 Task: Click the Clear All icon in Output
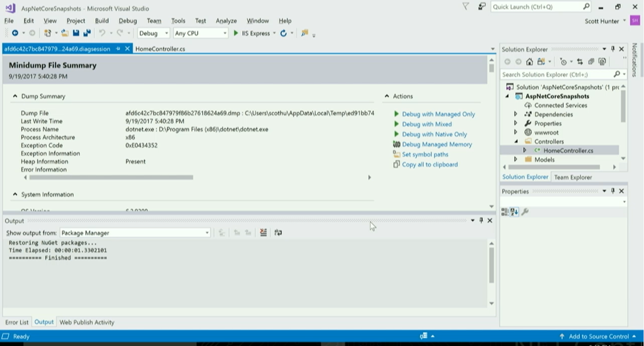pyautogui.click(x=263, y=233)
